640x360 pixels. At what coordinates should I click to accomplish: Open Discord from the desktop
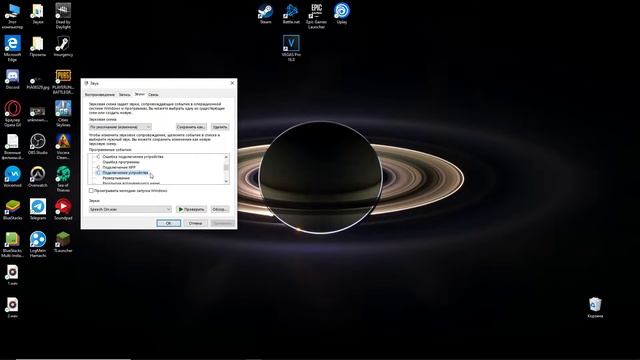click(12, 79)
